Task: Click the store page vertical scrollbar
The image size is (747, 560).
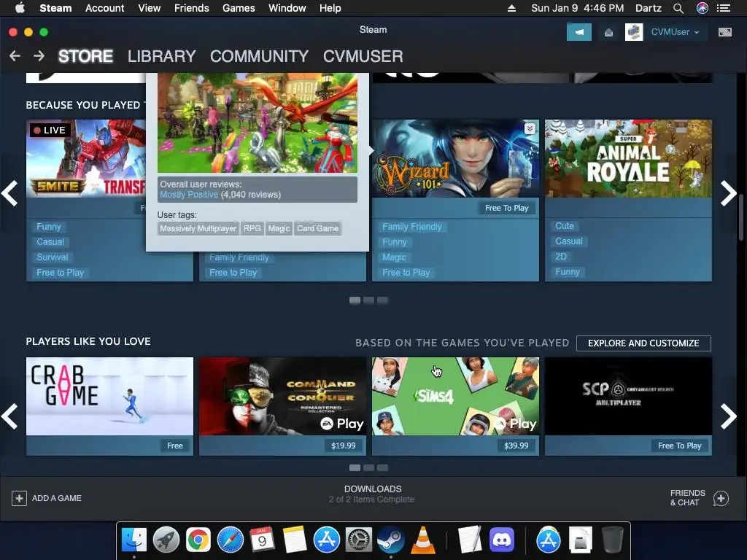Action: pyautogui.click(x=741, y=217)
